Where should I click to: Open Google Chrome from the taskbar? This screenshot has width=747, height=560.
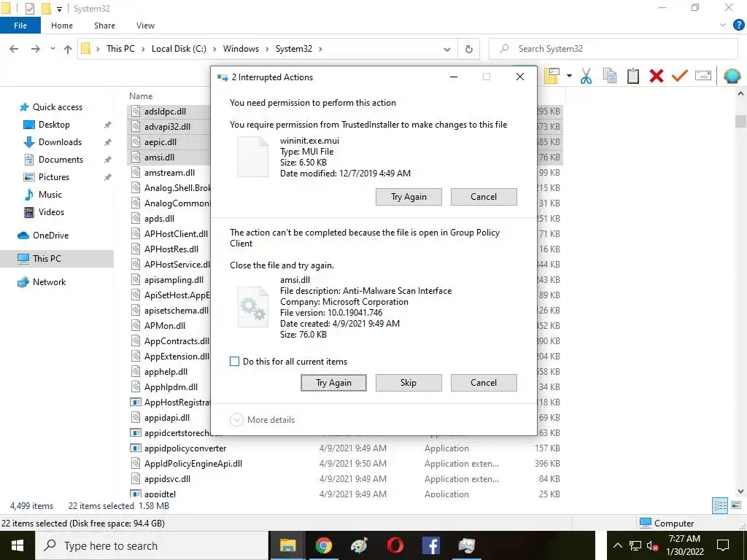(x=323, y=545)
